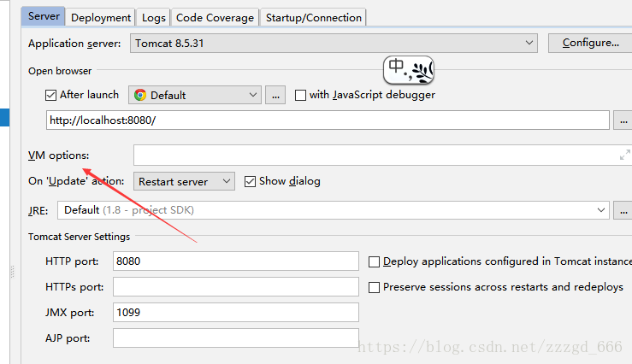Screen dimensions: 632x364
Task: Open the Deployment tab
Action: [100, 18]
